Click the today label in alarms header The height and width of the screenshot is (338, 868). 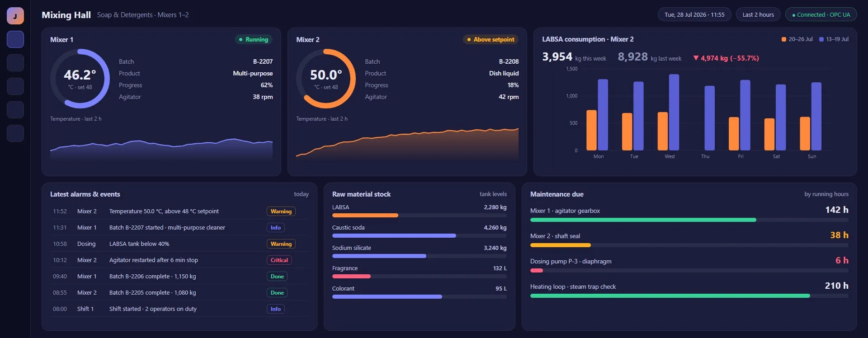click(x=301, y=194)
